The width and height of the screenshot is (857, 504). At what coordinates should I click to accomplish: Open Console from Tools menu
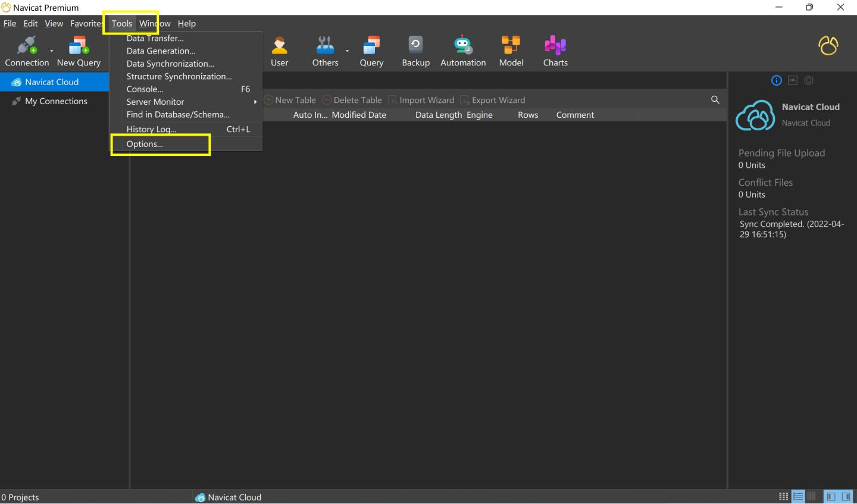186,89
